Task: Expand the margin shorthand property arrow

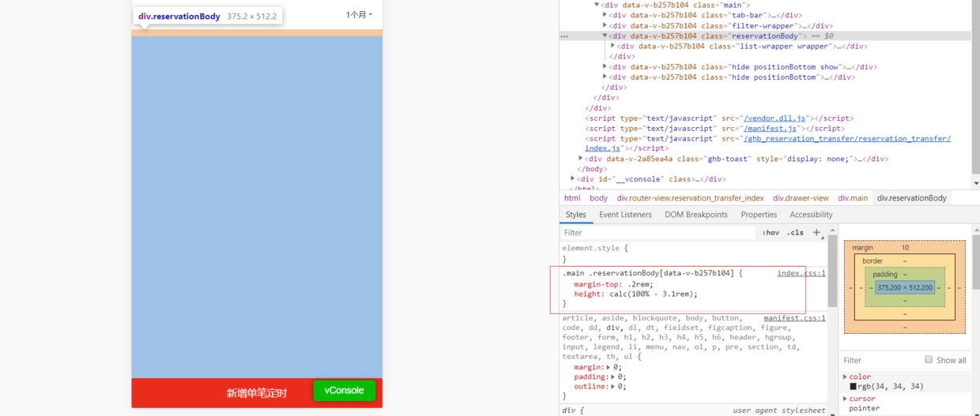Action: coord(608,367)
